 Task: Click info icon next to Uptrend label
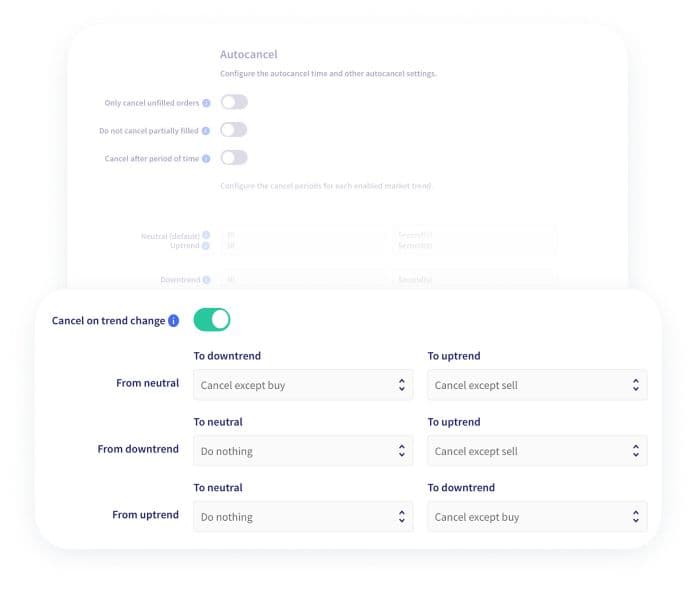(206, 246)
